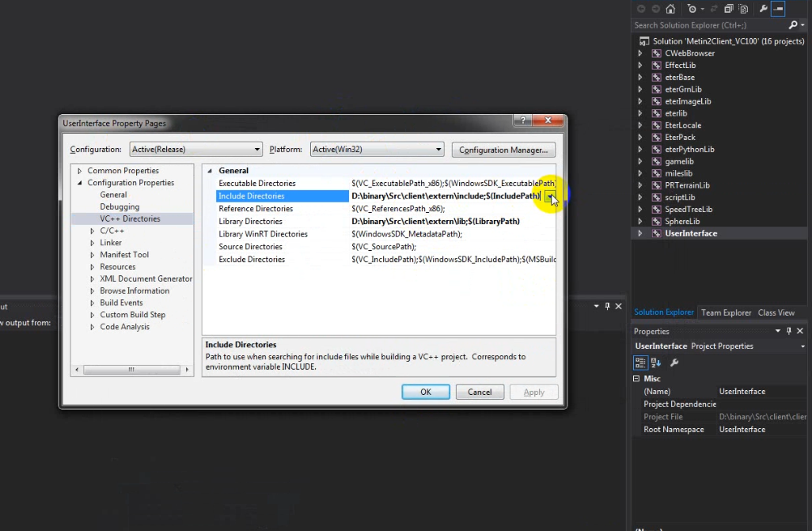Click the Sync with Active Document icon
Screen dimensions: 812x531
click(714, 9)
